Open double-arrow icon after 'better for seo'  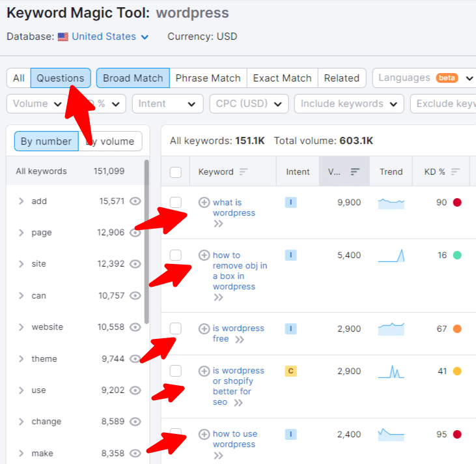[x=238, y=403]
